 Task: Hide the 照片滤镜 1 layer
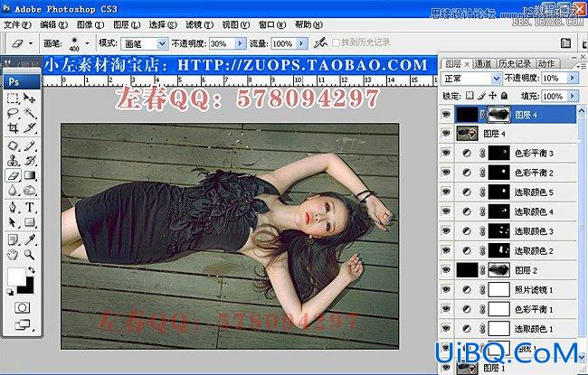pos(446,289)
